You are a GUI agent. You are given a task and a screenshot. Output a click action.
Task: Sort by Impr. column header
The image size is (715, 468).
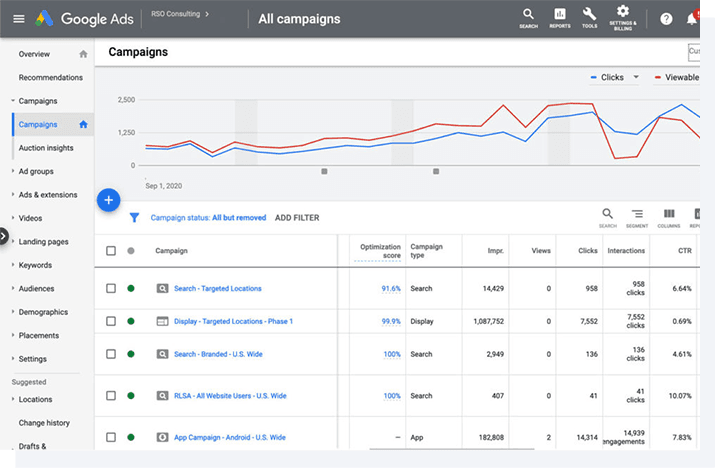pyautogui.click(x=496, y=250)
